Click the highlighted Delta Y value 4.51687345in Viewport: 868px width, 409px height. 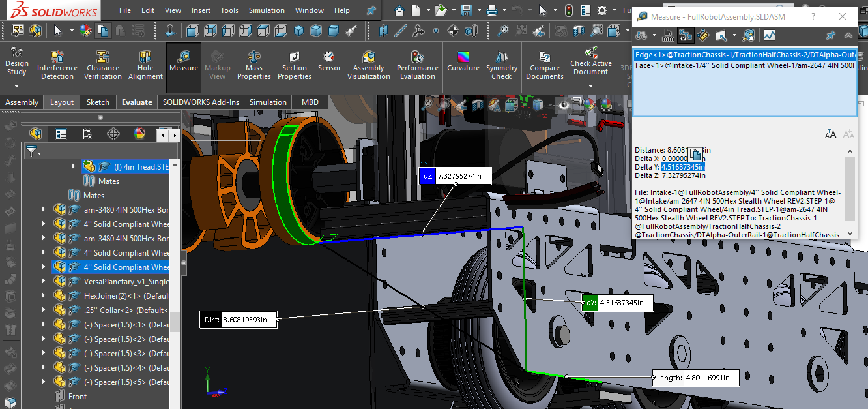point(683,167)
